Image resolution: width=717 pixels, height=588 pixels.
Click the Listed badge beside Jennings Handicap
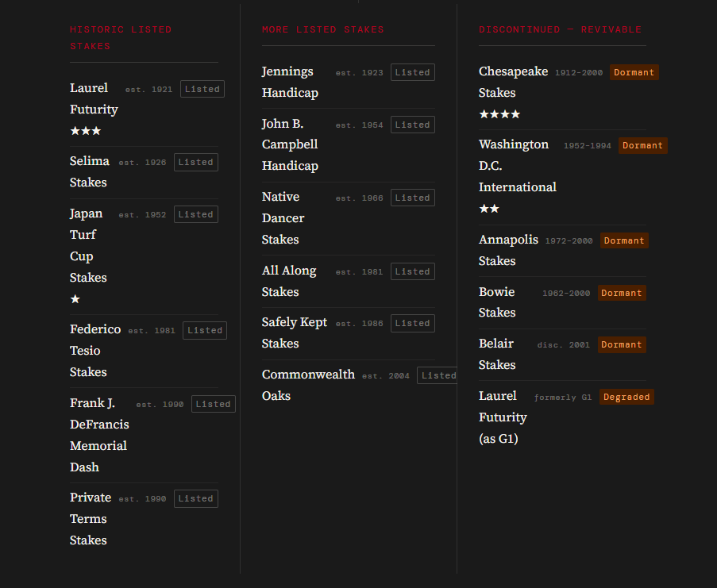coord(412,72)
